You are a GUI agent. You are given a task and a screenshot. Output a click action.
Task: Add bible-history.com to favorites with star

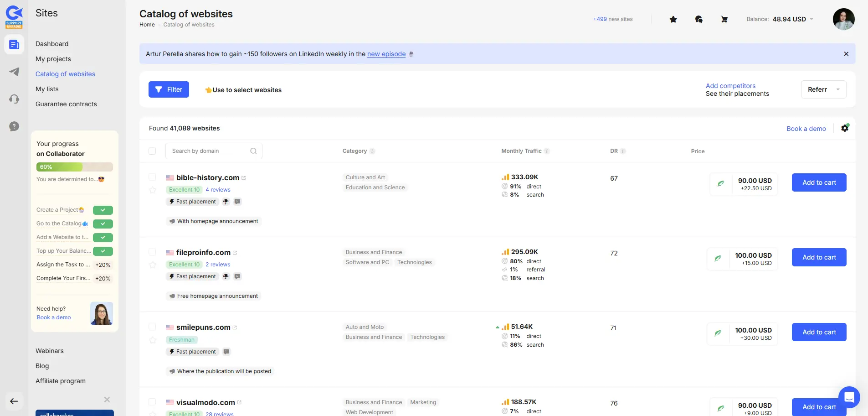coord(153,190)
